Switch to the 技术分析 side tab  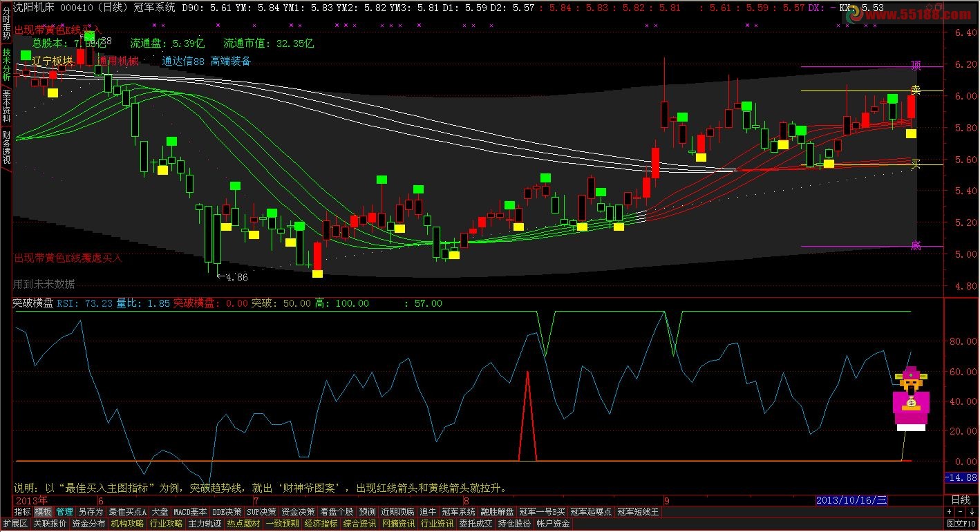(6, 65)
